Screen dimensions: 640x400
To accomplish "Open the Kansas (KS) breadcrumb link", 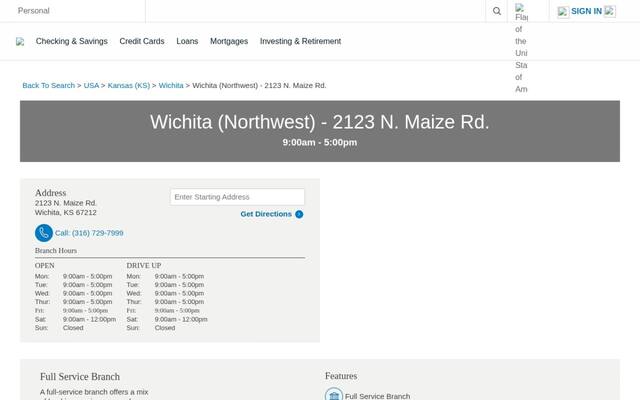I will pyautogui.click(x=129, y=85).
